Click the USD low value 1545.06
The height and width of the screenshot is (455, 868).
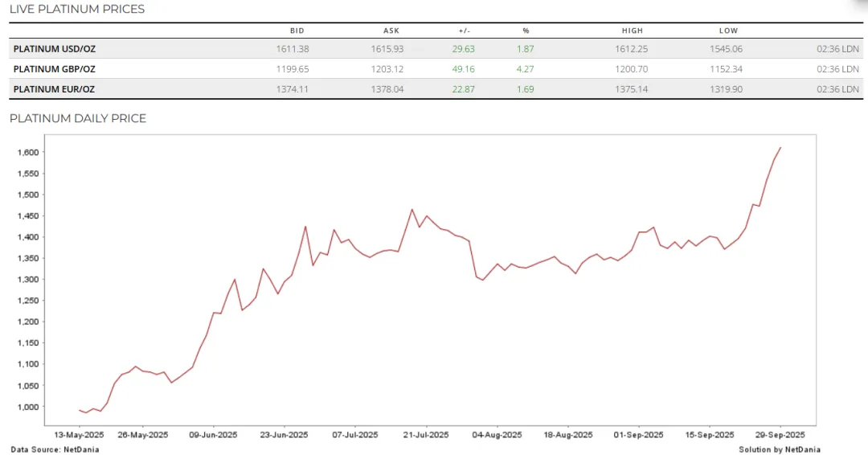[x=727, y=49]
